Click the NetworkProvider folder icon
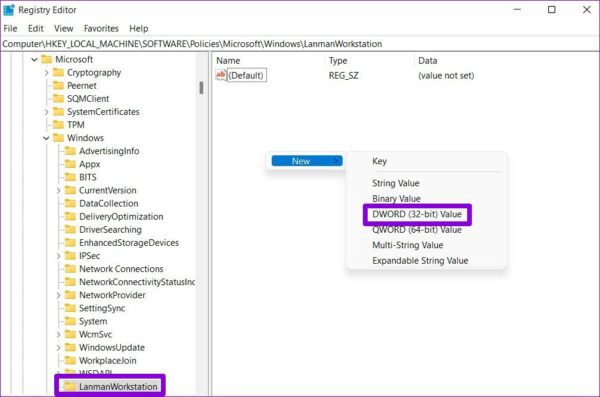 click(70, 295)
